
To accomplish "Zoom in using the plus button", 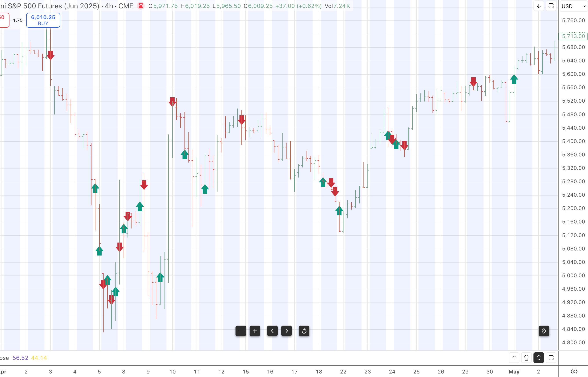I will tap(255, 331).
